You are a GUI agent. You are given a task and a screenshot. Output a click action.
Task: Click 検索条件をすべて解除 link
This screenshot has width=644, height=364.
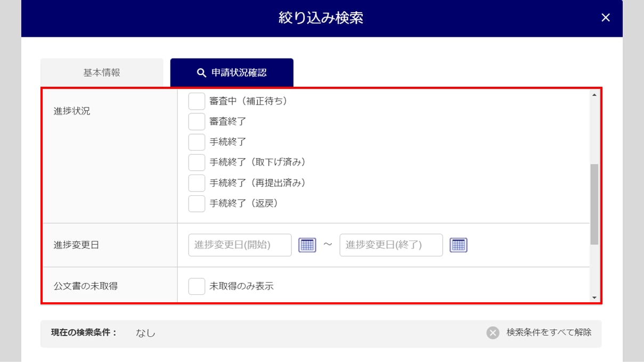coord(549,333)
